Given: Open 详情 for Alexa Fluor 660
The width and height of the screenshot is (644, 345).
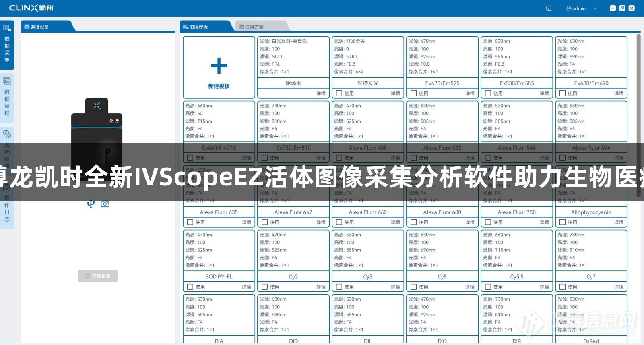Looking at the screenshot, I should click(395, 222).
